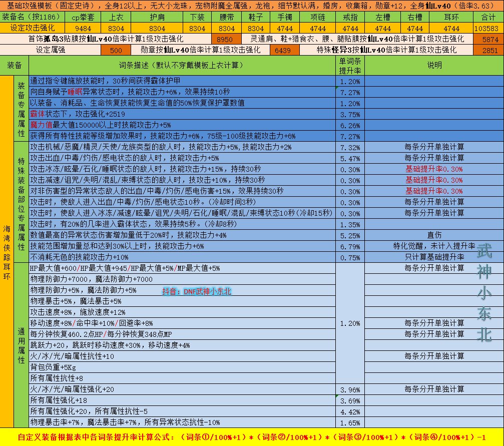Select the '护肩' header cell

tap(157, 17)
